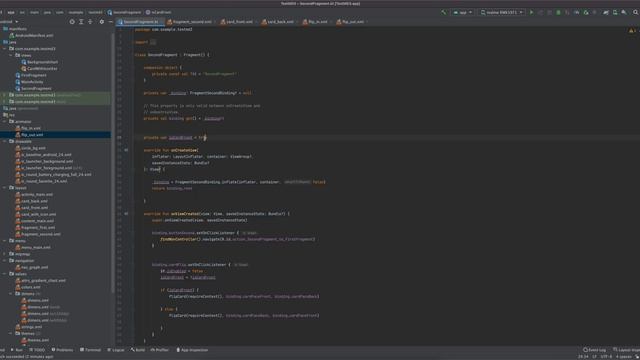
Task: Switch to the card_back.xml tab
Action: [x=280, y=22]
